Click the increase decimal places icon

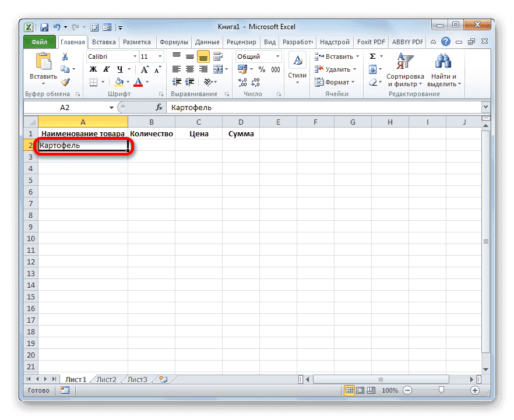click(243, 82)
